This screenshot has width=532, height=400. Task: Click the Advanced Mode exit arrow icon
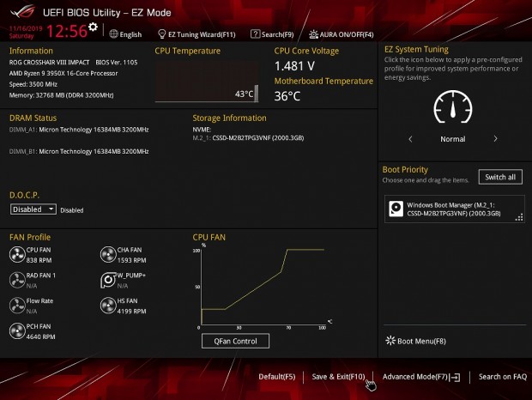coord(456,378)
